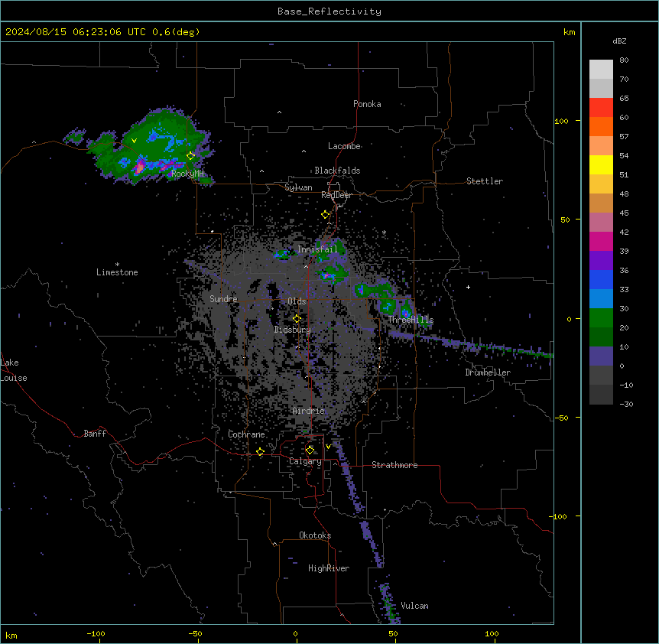Viewport: 659px width, 644px height.
Task: Click the 54 dBZ yellow color swatch
Action: (601, 164)
